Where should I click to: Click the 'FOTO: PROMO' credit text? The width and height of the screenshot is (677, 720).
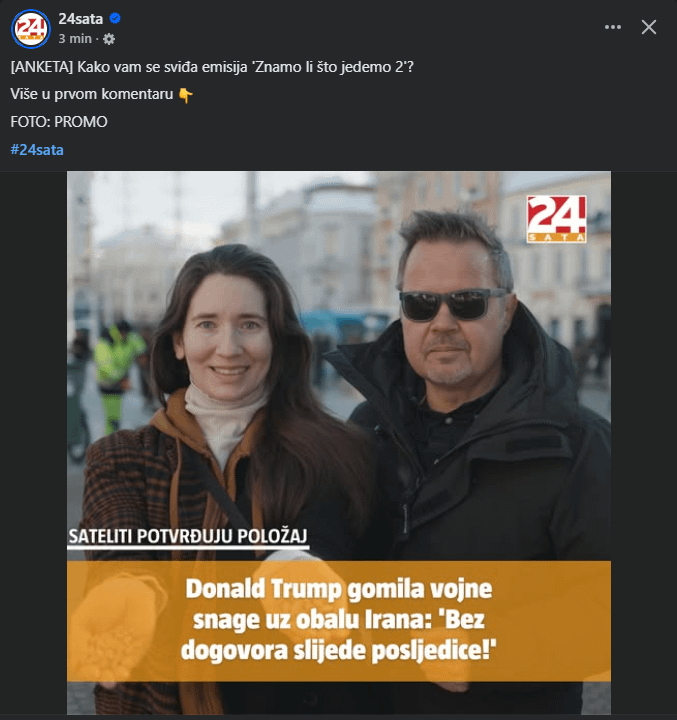59,122
